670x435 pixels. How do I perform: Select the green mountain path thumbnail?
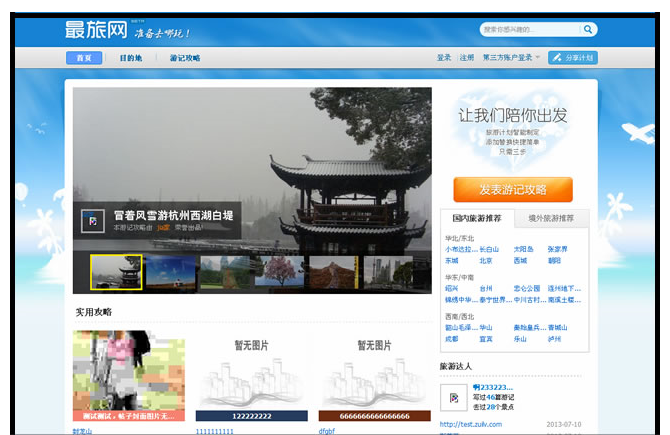[x=225, y=272]
